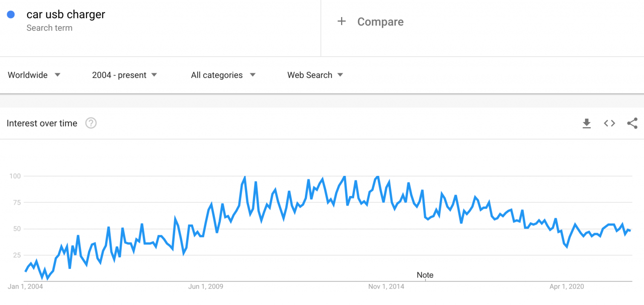Download the interest over time data
The height and width of the screenshot is (305, 644).
click(x=587, y=123)
